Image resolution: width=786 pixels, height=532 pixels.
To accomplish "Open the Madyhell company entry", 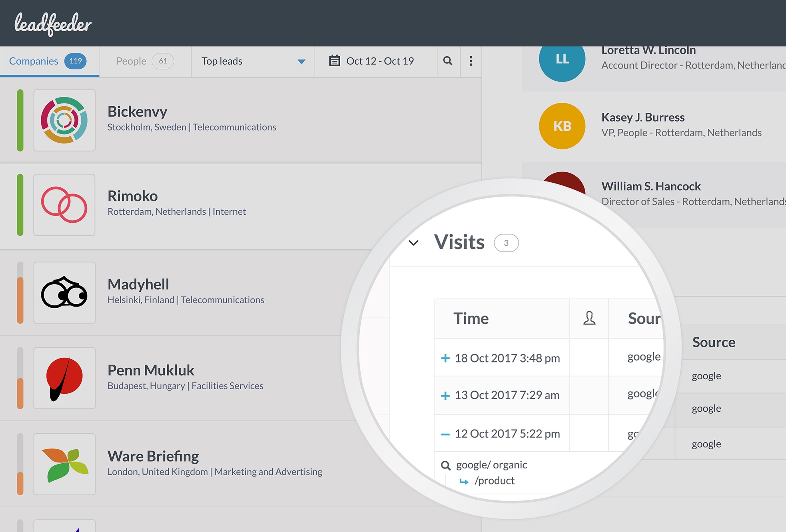I will [x=138, y=284].
